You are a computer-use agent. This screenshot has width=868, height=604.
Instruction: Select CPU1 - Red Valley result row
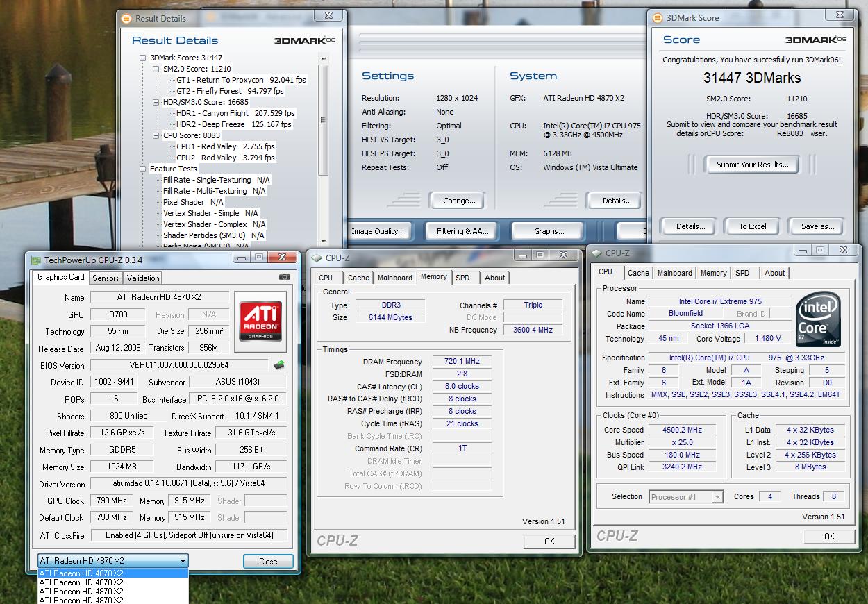(226, 146)
